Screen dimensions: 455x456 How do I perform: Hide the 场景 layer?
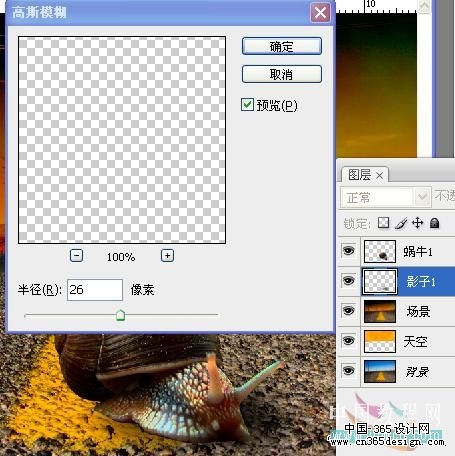point(349,311)
